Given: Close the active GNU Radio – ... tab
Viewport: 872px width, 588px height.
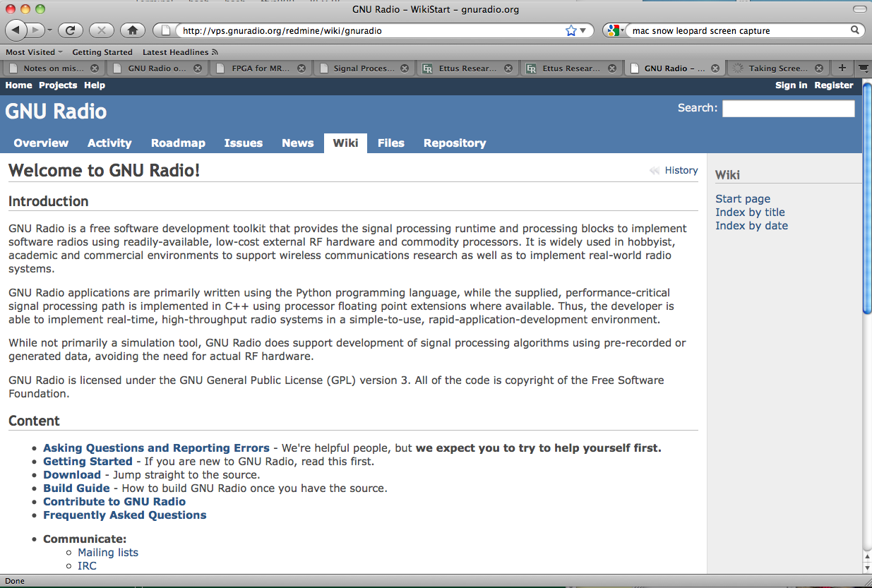Looking at the screenshot, I should 715,68.
